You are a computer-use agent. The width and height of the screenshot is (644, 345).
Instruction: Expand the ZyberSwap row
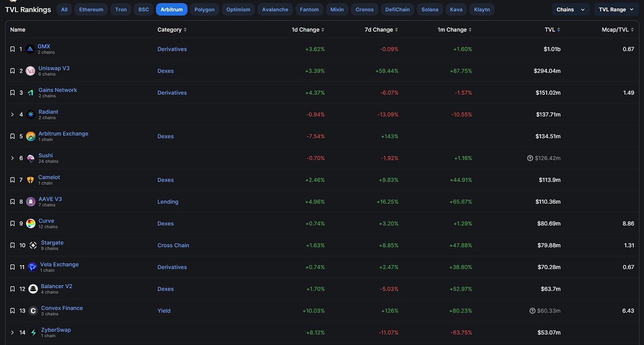(x=12, y=332)
